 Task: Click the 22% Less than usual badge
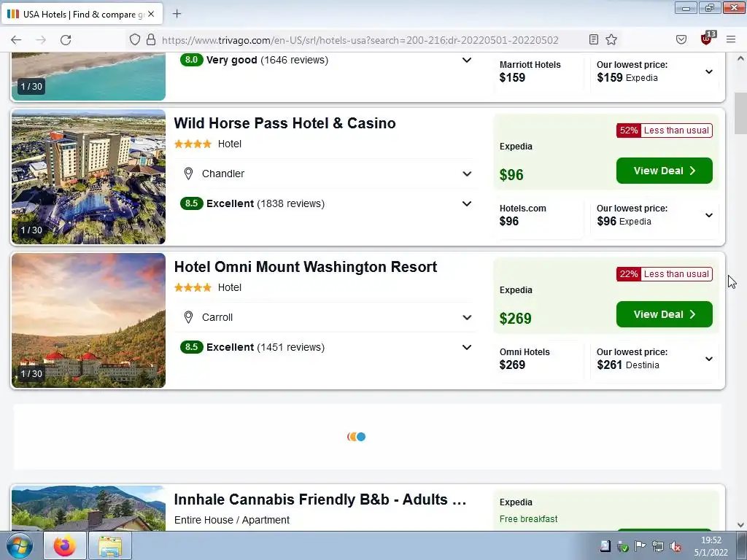664,274
